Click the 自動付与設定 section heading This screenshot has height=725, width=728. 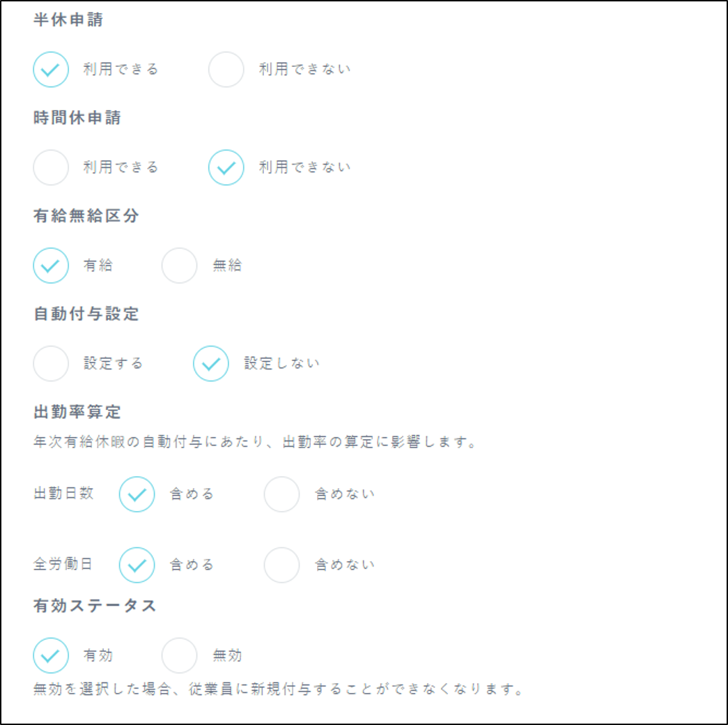pyautogui.click(x=86, y=314)
